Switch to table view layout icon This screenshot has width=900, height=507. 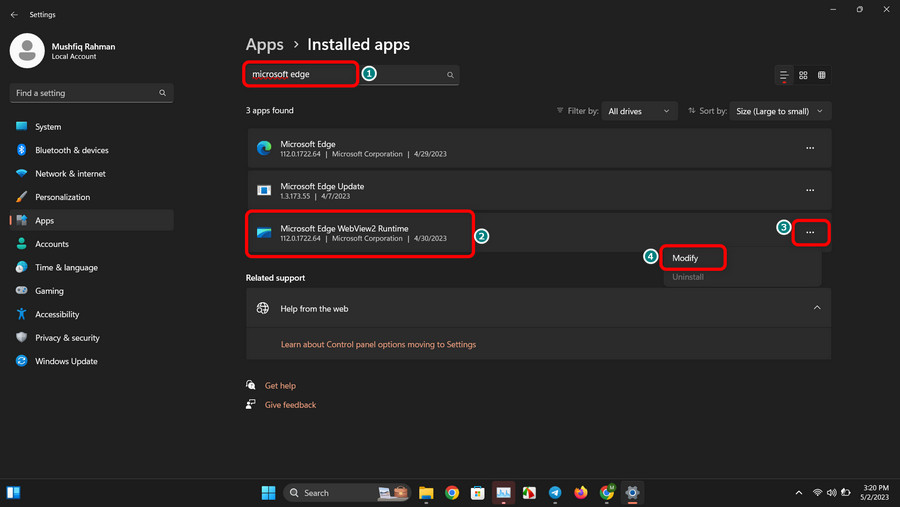click(821, 75)
